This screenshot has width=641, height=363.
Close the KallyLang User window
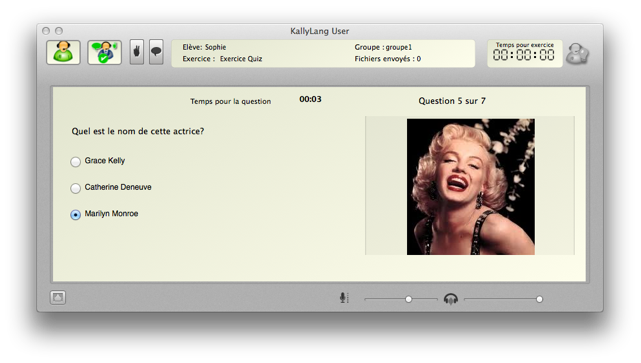[46, 31]
